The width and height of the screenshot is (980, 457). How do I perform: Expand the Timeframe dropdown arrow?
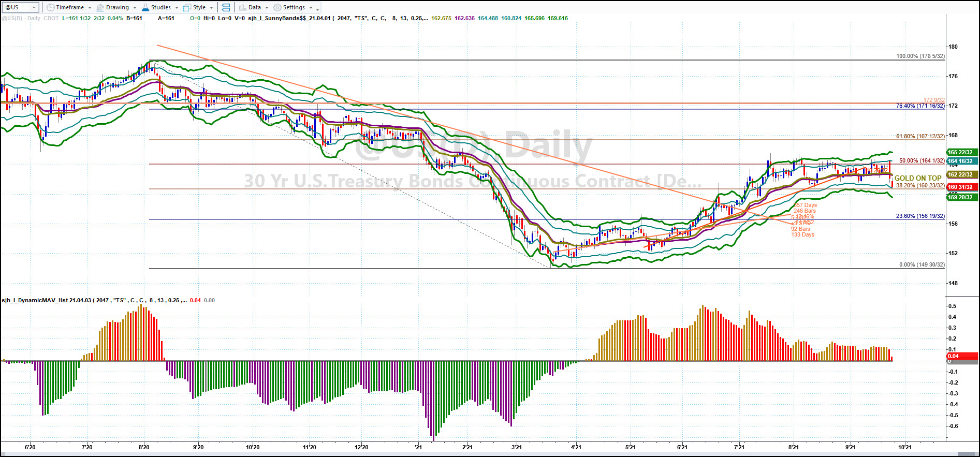click(90, 8)
